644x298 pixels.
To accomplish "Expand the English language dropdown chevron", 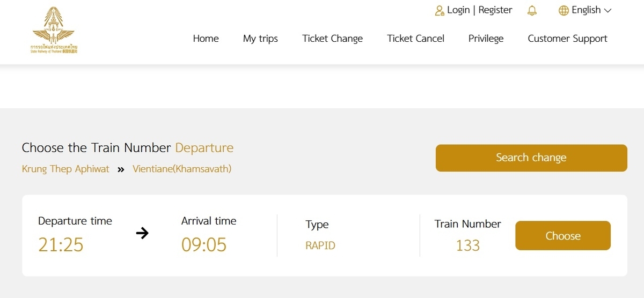I will click(x=608, y=10).
